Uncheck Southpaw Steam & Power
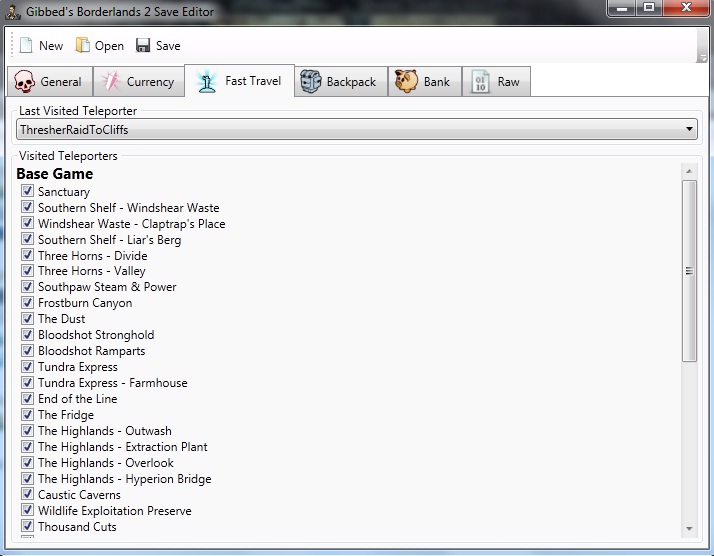The height and width of the screenshot is (556, 714). point(27,286)
